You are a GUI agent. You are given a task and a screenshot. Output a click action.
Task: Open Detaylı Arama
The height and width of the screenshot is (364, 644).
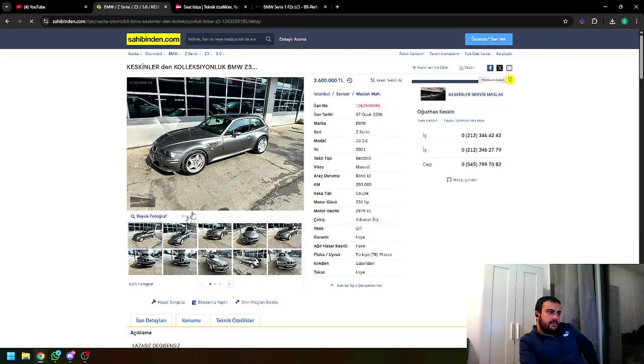(x=293, y=39)
